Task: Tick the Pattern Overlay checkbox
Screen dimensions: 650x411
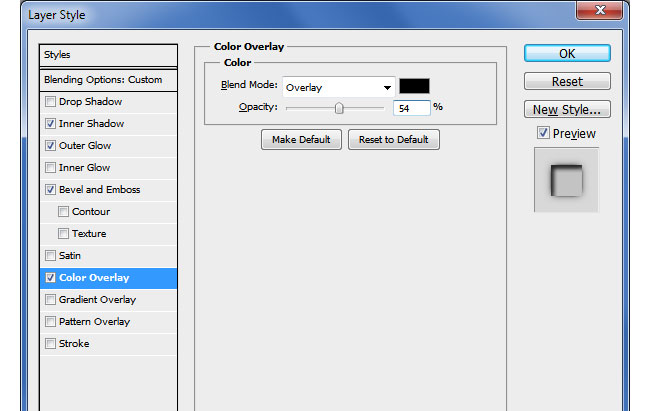Action: coord(50,321)
